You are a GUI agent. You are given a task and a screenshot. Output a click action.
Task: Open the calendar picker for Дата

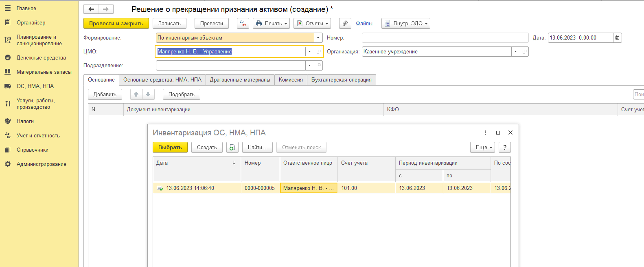pyautogui.click(x=618, y=38)
